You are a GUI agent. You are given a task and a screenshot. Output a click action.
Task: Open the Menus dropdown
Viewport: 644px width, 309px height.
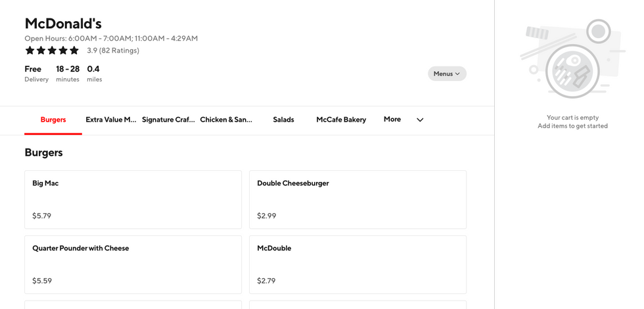click(447, 74)
